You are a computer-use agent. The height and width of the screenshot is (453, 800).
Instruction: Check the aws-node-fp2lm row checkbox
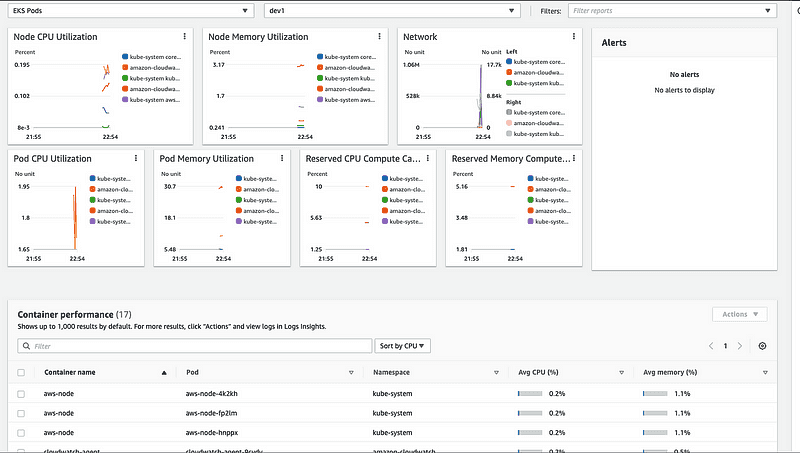(x=21, y=413)
